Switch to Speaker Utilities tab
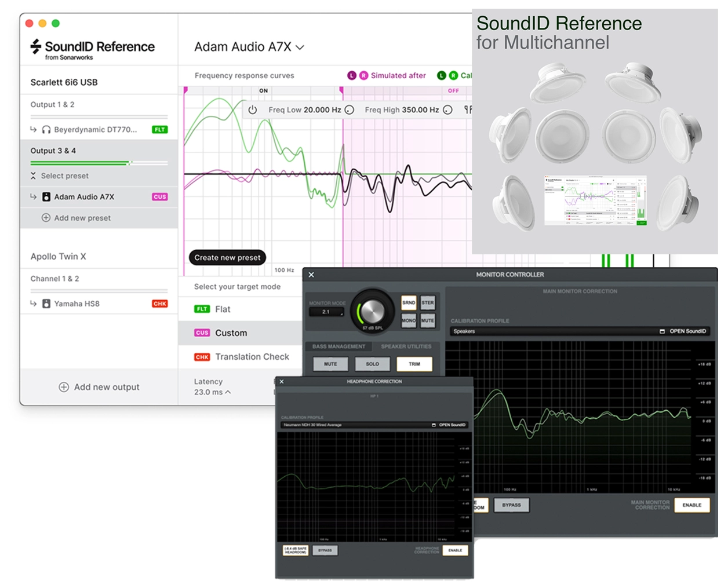 [x=406, y=346]
